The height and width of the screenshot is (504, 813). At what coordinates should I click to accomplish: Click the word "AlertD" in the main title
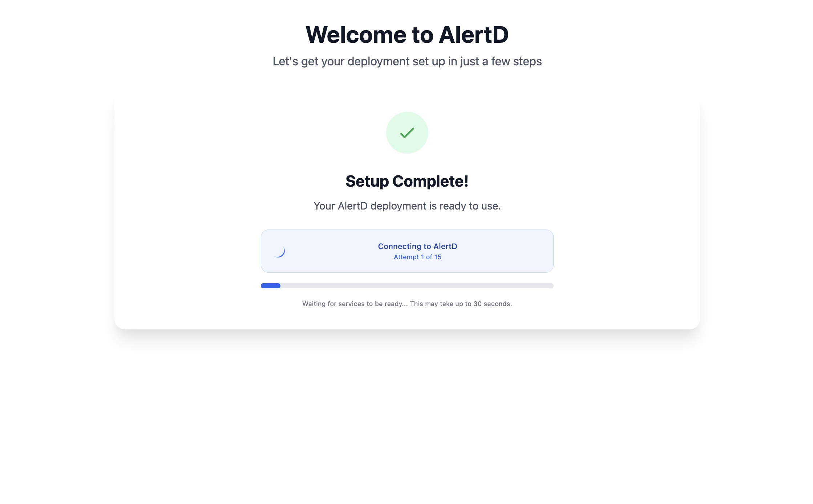[473, 35]
